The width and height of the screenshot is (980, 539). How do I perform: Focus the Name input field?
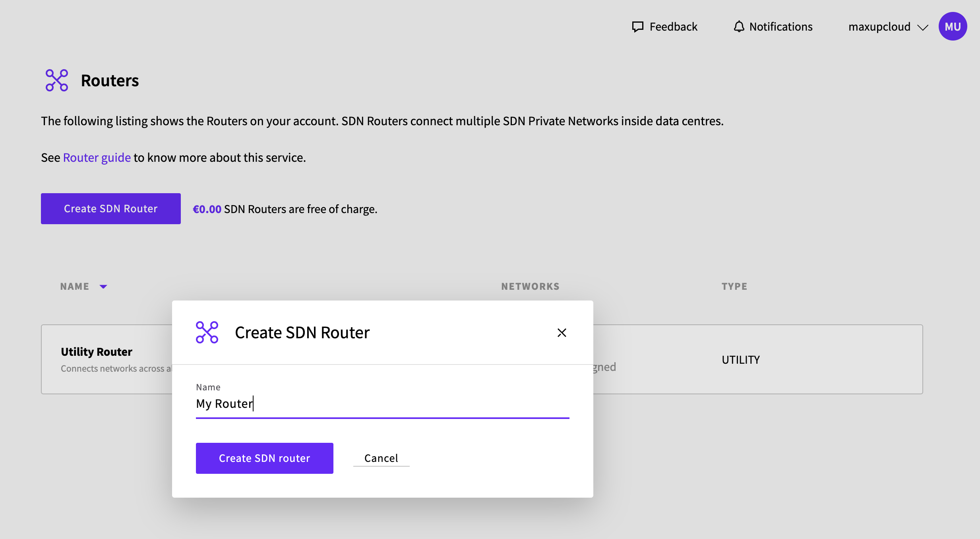click(x=383, y=404)
